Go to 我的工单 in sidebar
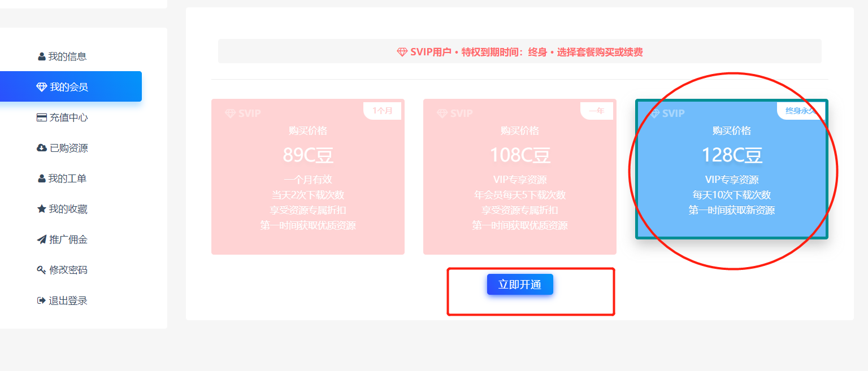Screen dimensions: 868x371 62,178
